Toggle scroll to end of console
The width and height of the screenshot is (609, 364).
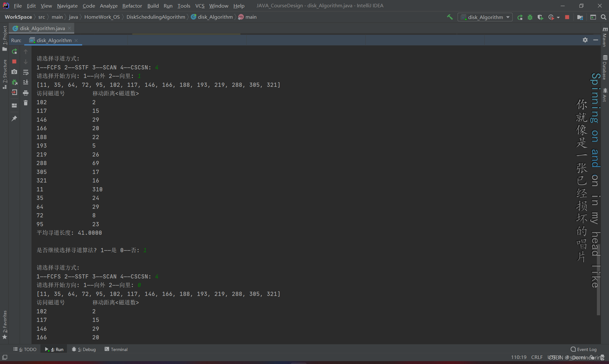click(x=26, y=82)
